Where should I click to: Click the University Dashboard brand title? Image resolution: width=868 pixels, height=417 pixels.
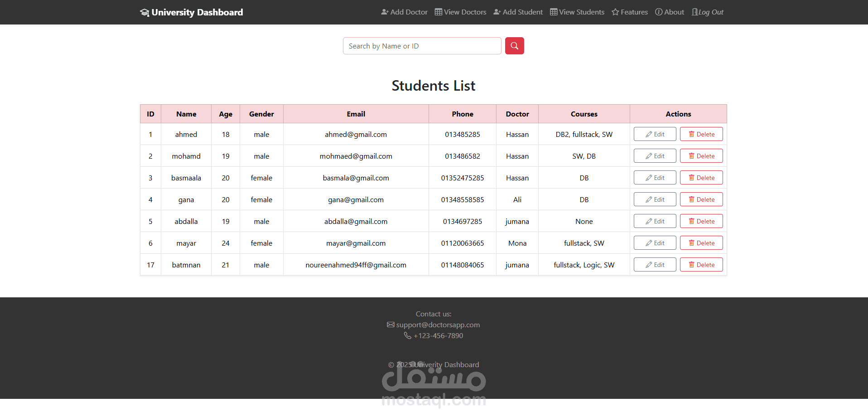click(197, 12)
